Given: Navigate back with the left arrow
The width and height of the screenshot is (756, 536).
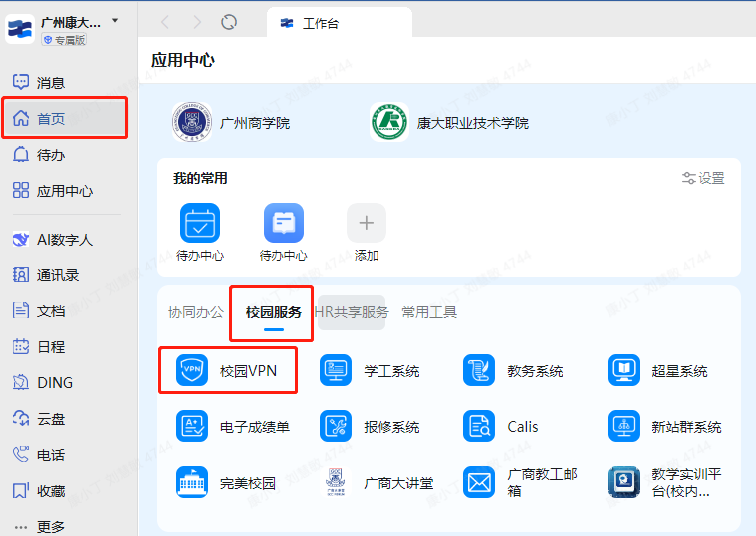Looking at the screenshot, I should pos(165,22).
